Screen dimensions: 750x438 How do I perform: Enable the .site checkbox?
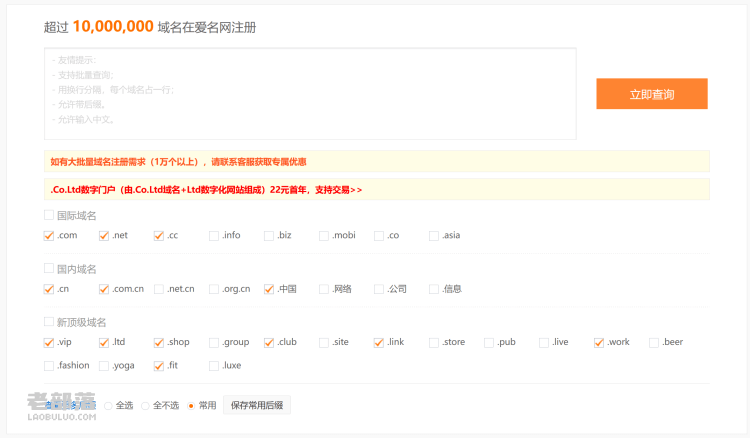coord(324,342)
